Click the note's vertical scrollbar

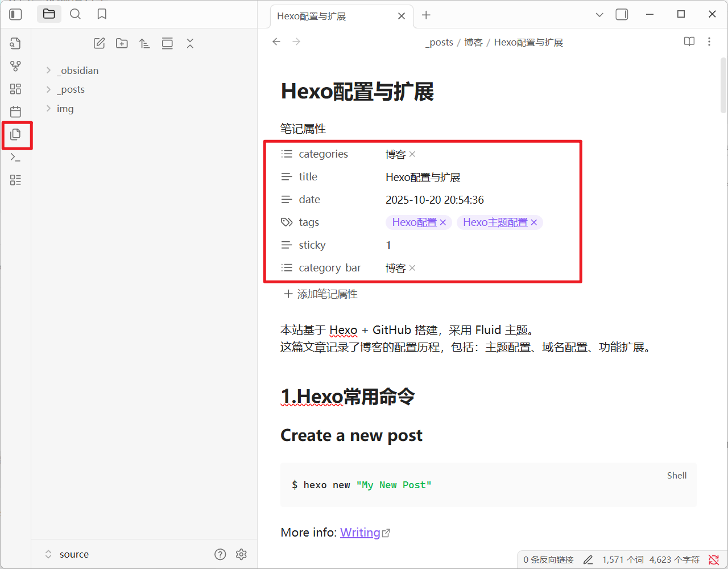[723, 85]
